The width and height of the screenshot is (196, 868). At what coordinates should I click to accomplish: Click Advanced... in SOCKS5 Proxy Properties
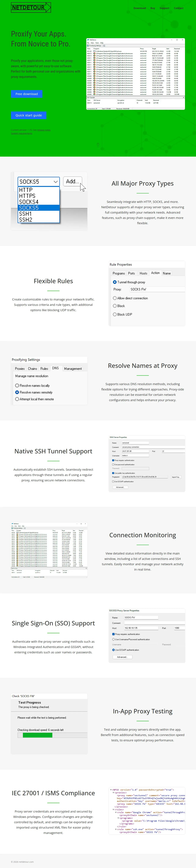pyautogui.click(x=122, y=657)
